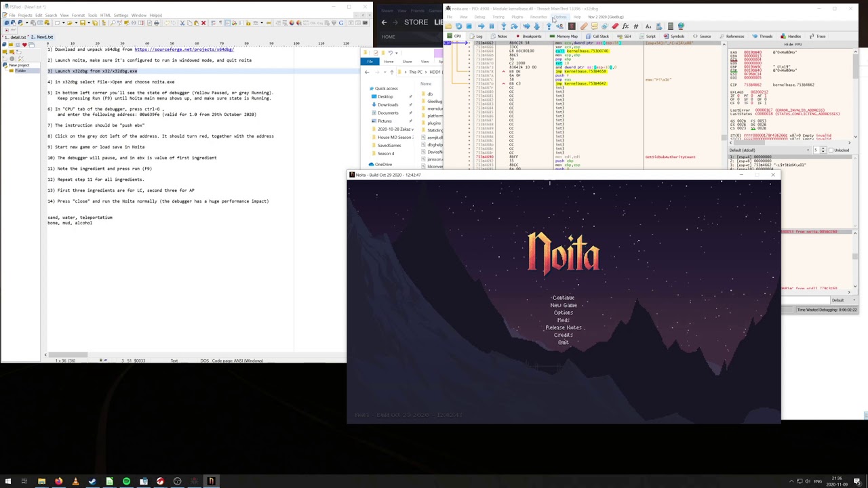The width and height of the screenshot is (868, 488).
Task: Switch to Breakpoints tab in x32dbg
Action: tap(529, 36)
